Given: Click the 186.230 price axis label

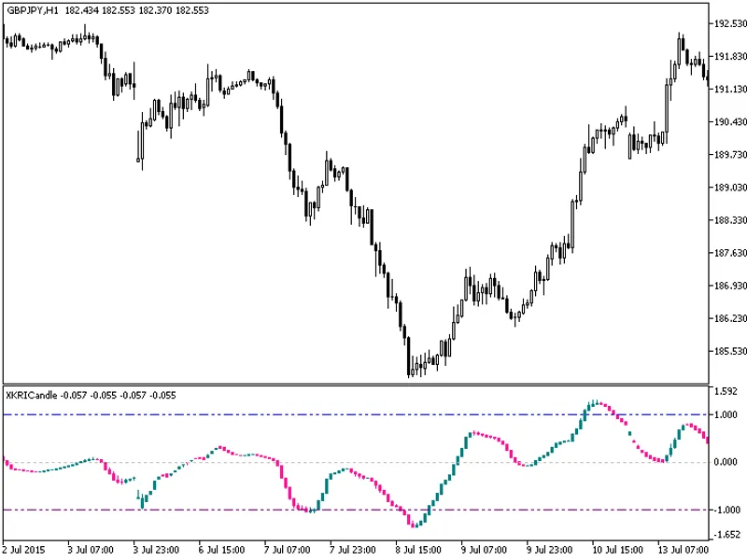Looking at the screenshot, I should (730, 318).
